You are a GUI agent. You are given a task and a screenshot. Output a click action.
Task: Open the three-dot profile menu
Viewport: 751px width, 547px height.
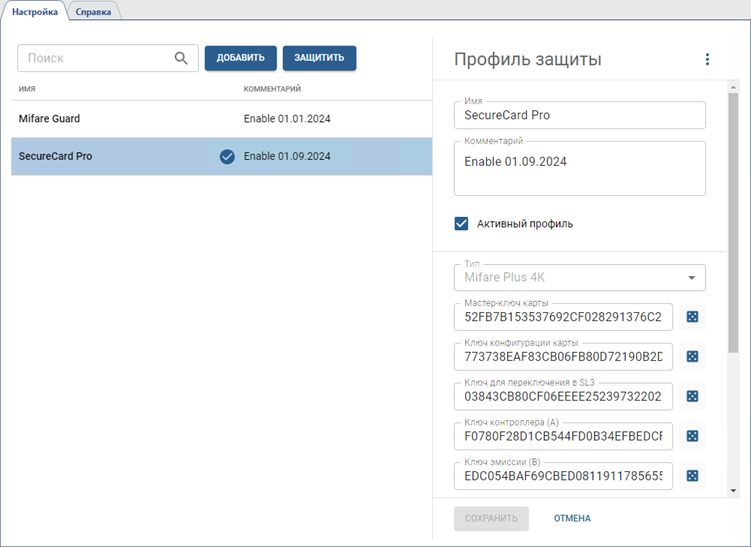pyautogui.click(x=707, y=60)
